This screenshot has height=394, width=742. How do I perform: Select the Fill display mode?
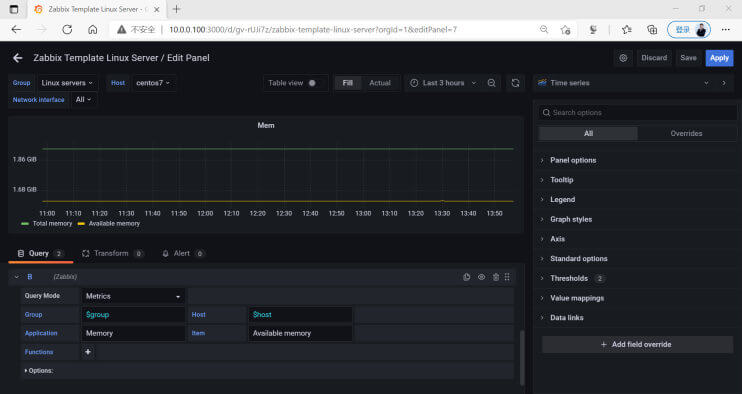click(x=347, y=83)
